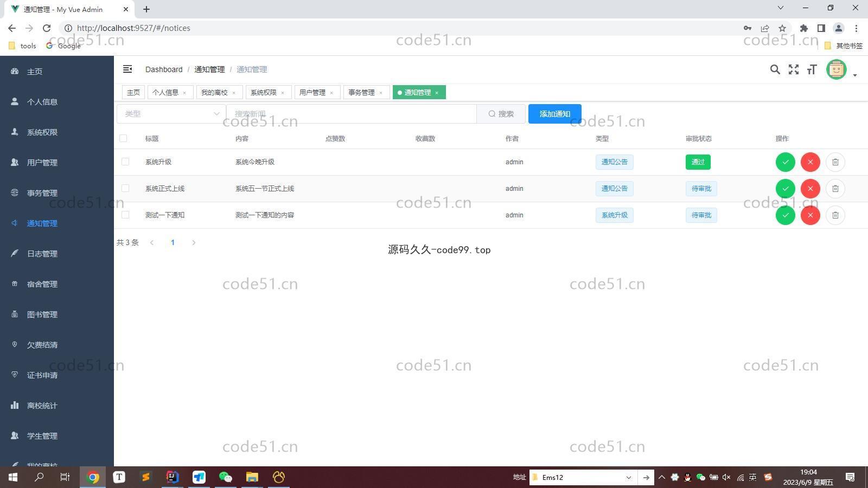Open 系统权限 sidebar menu
Viewport: 868px width, 488px height.
pyautogui.click(x=57, y=132)
